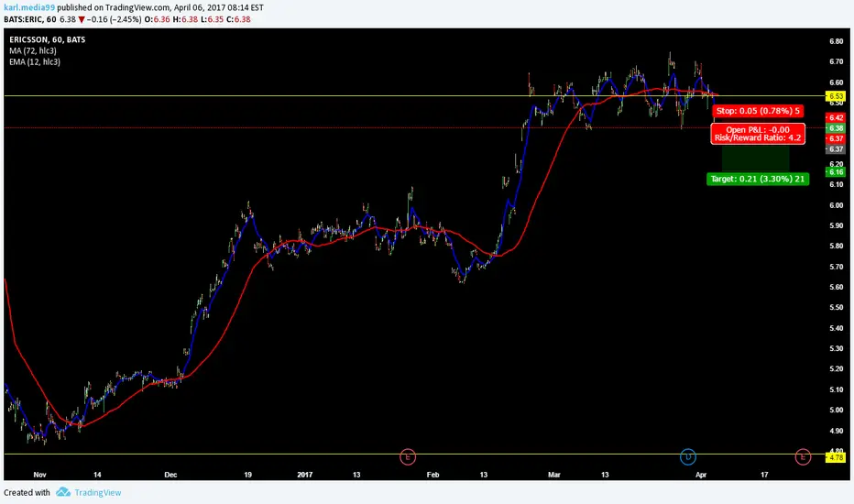The height and width of the screenshot is (504, 854).
Task: Click the red earnings marker after 17
Action: coord(803,456)
